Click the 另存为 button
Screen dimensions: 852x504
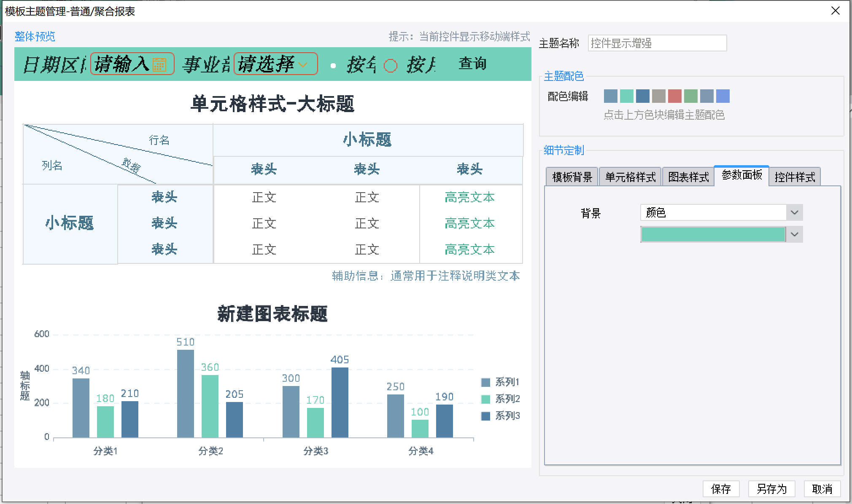coord(771,489)
